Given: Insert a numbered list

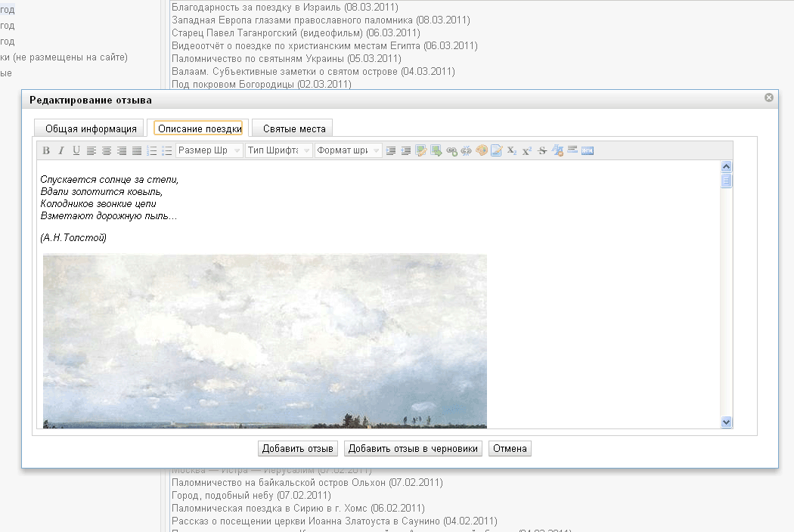Looking at the screenshot, I should click(x=152, y=151).
